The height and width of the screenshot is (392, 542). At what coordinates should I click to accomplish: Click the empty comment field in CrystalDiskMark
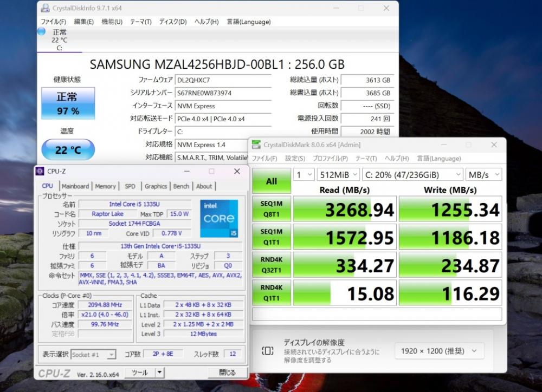coord(377,314)
